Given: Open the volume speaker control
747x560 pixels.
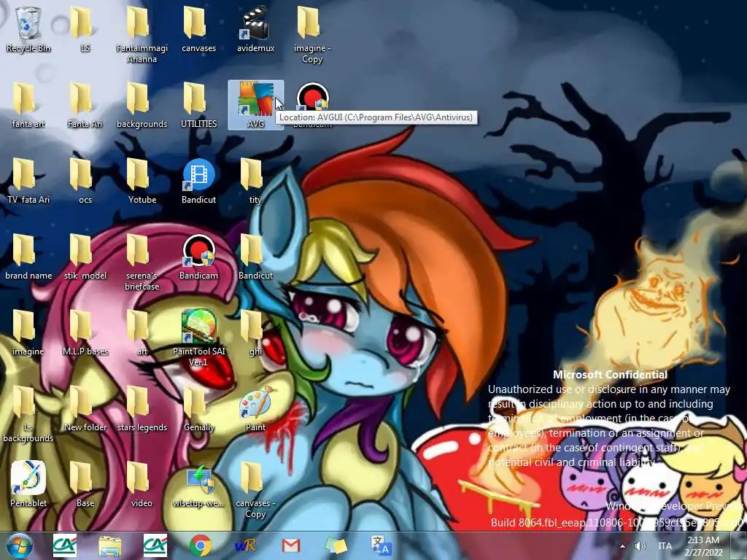Looking at the screenshot, I should pos(640,546).
